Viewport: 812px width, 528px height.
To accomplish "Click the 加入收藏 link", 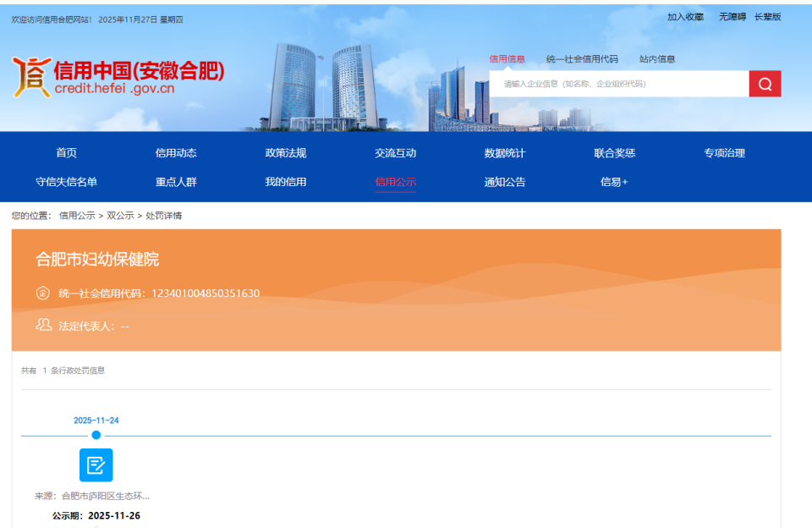I will [x=685, y=15].
